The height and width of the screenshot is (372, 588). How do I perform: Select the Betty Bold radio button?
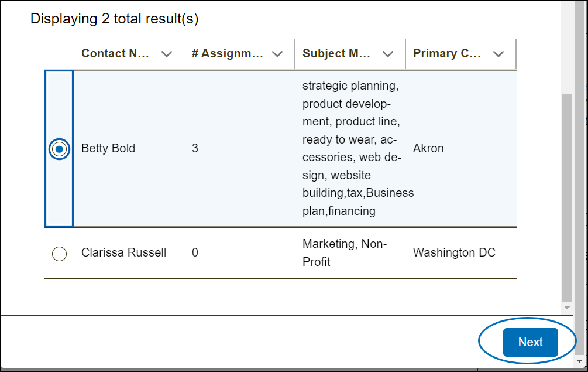59,149
